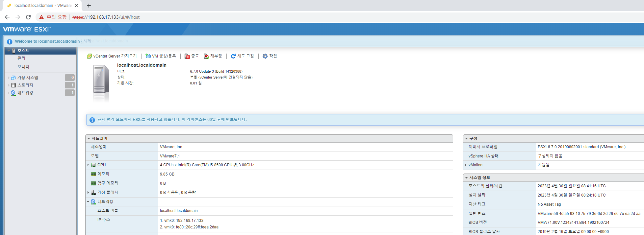This screenshot has width=644, height=235.
Task: Click the VMware7,1 model value
Action: click(x=170, y=156)
